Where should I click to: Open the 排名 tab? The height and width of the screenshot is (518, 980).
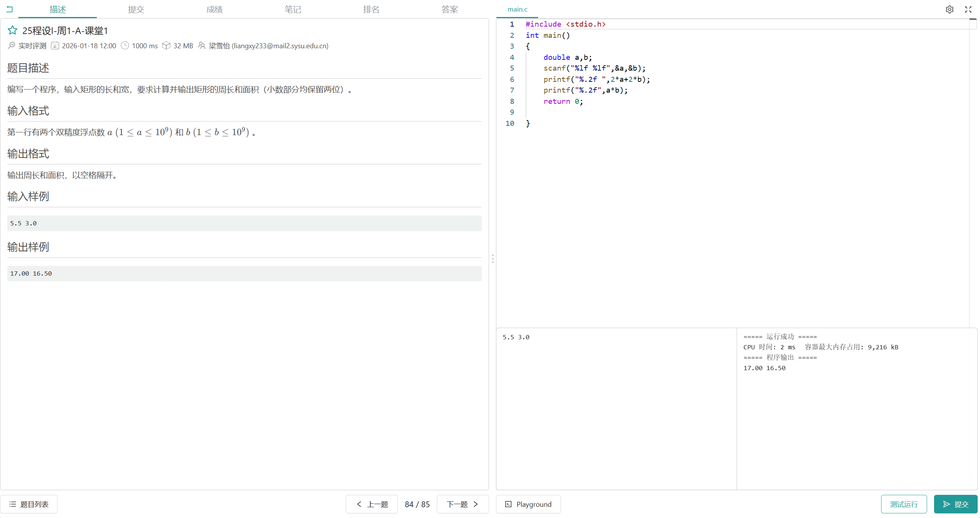coord(371,9)
